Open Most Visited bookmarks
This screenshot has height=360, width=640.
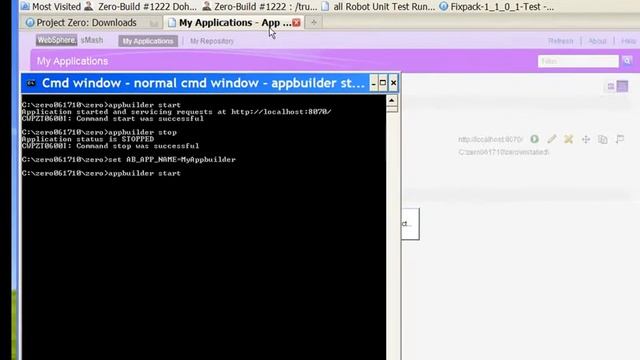[51, 7]
